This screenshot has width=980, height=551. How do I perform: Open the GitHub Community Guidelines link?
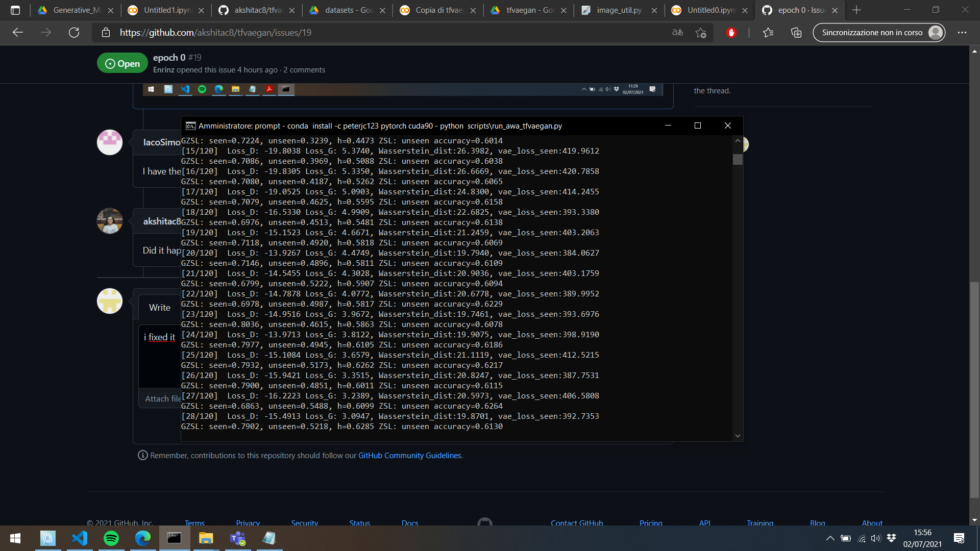pyautogui.click(x=409, y=455)
